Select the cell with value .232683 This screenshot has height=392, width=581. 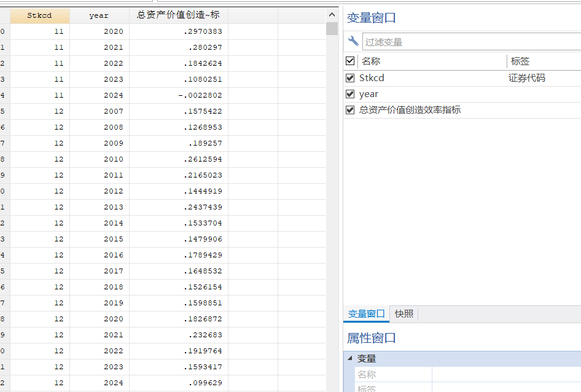tap(179, 334)
